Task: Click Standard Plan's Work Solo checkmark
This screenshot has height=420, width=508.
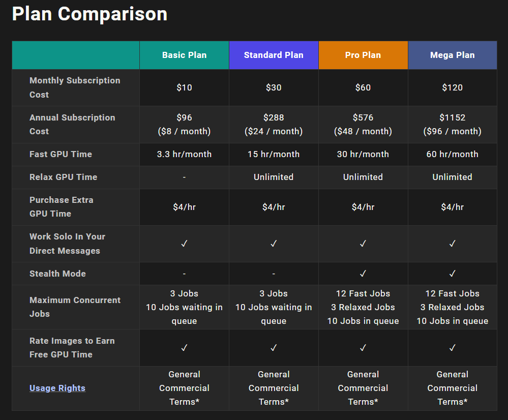Action: (274, 244)
